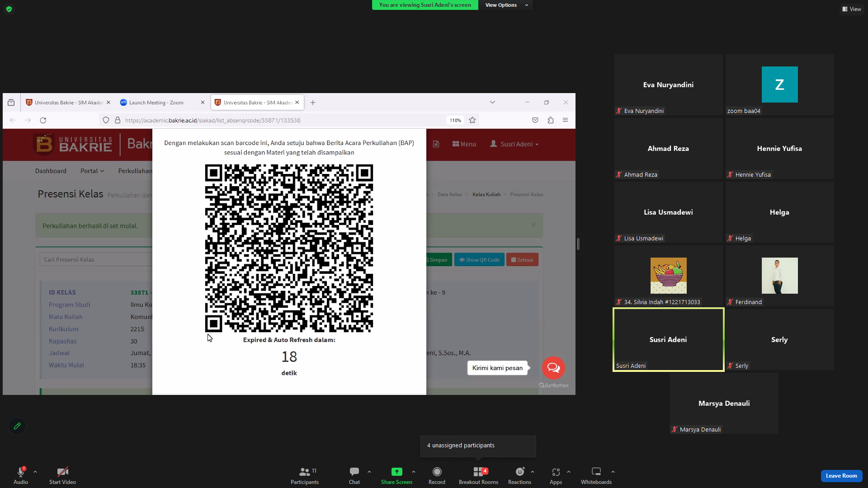
Task: Select Ferdinand's video thumbnail
Action: pyautogui.click(x=779, y=276)
